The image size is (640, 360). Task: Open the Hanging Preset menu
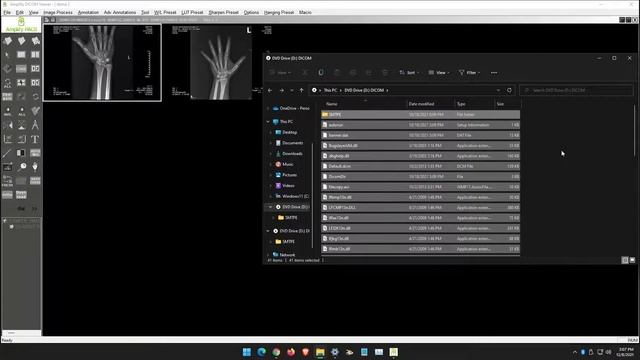pos(279,13)
